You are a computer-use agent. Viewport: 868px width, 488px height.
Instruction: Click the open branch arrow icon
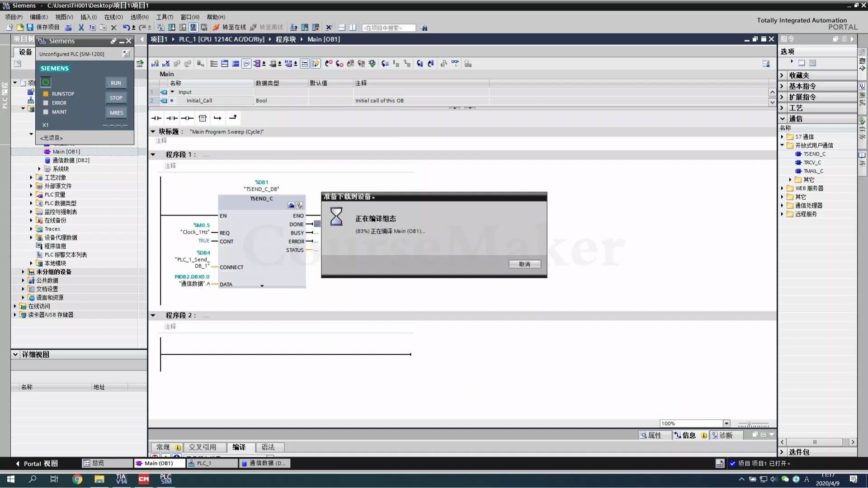pyautogui.click(x=217, y=118)
